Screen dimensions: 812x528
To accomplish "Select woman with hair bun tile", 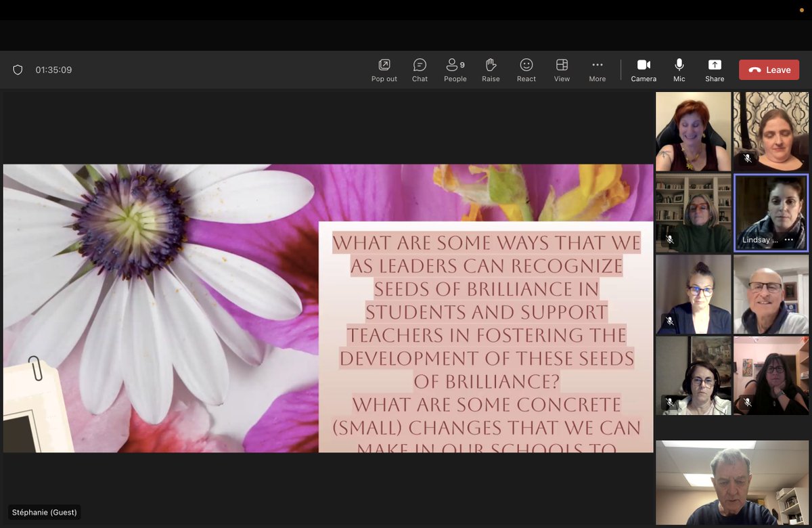I will point(694,294).
